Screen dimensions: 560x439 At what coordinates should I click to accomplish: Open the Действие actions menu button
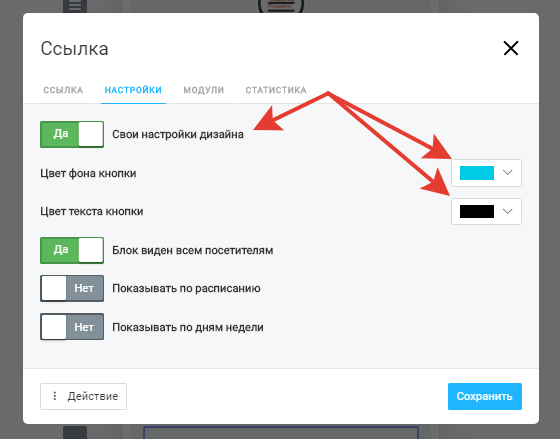click(83, 396)
